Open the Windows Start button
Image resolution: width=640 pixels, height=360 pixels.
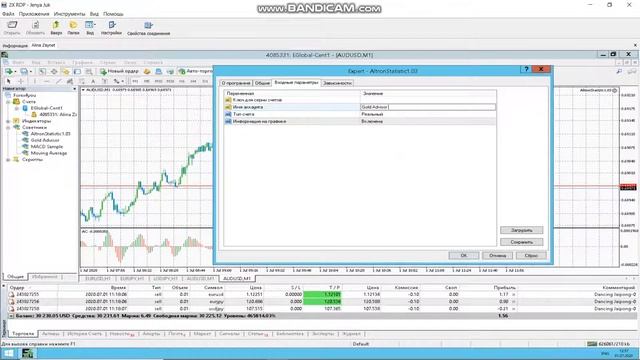tap(9, 353)
